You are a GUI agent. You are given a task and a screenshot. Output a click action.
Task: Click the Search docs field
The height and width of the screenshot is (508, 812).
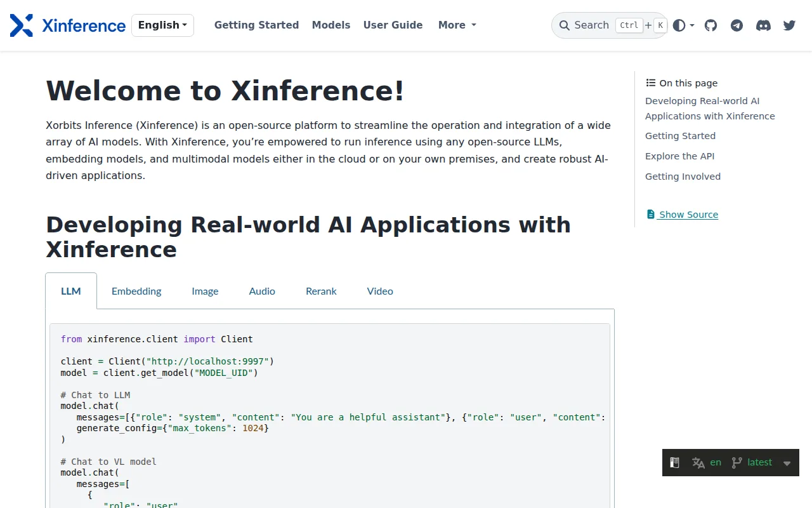610,25
